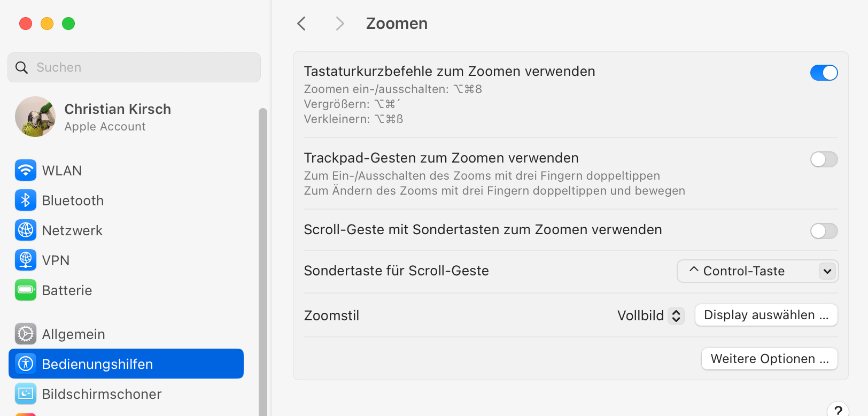
Task: Click the Suchen search field
Action: point(134,67)
